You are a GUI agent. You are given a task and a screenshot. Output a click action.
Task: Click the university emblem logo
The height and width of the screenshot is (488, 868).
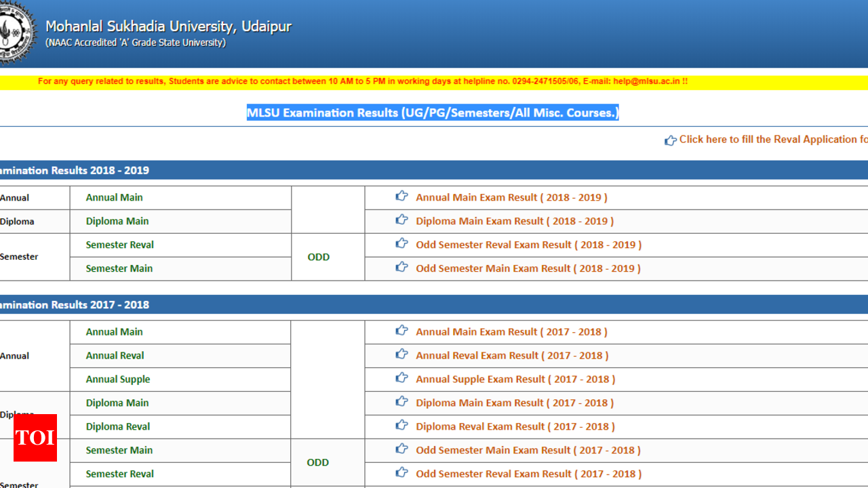click(x=17, y=31)
